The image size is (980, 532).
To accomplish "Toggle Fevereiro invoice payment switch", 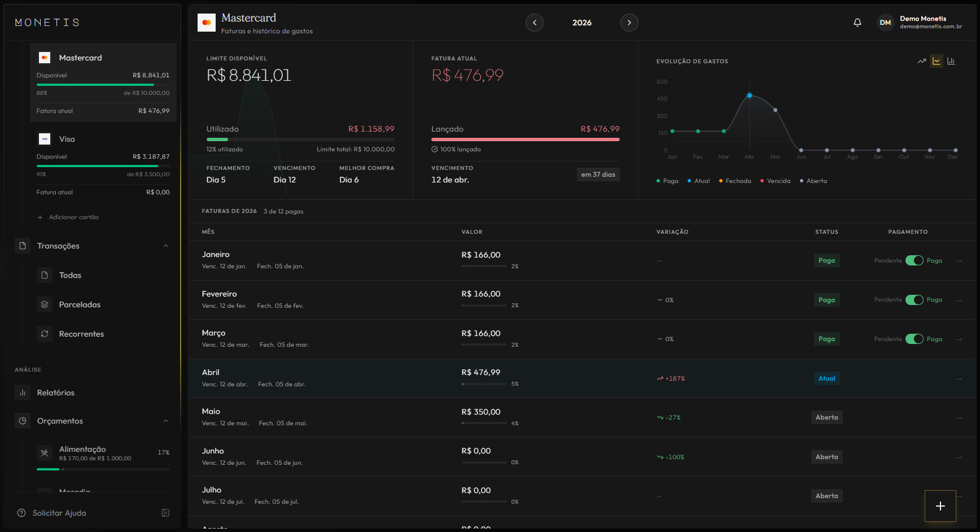I will tap(914, 300).
